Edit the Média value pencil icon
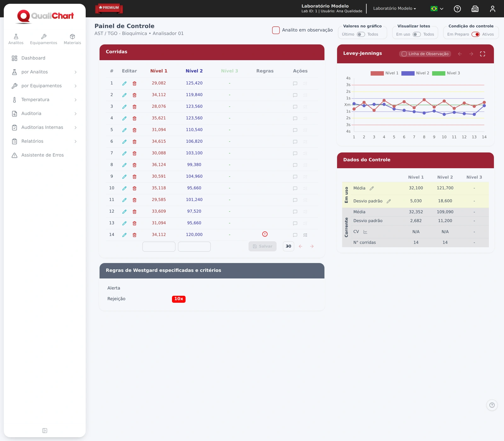Screen dimensions: 504x441 (372, 188)
